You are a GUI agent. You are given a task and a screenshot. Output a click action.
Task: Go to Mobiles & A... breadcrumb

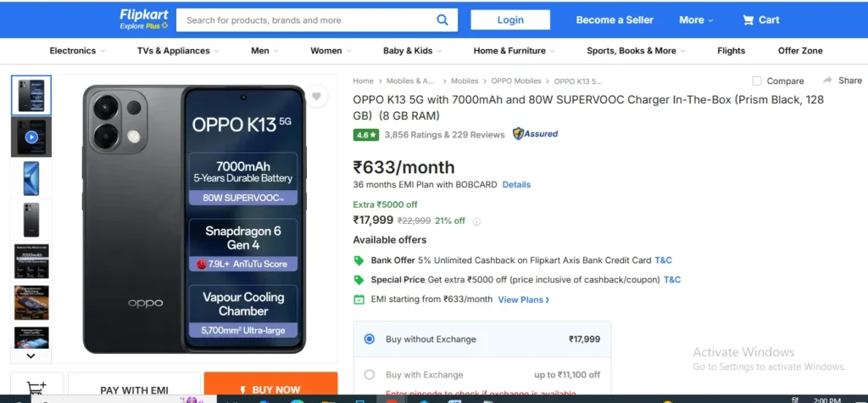point(410,81)
